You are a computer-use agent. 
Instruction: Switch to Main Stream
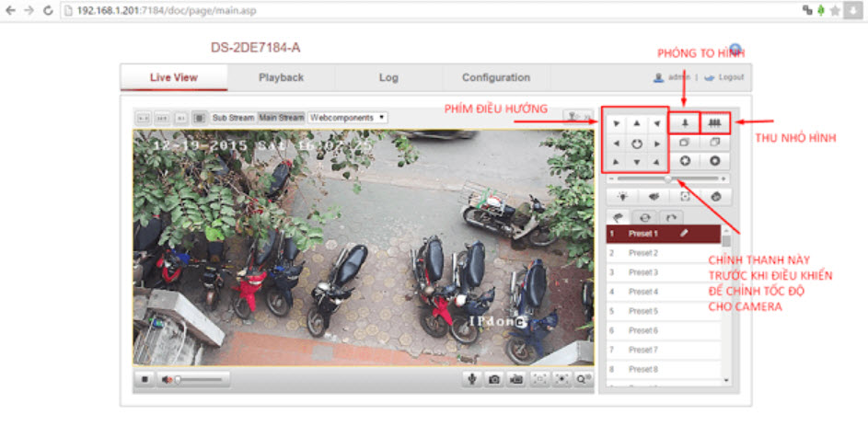282,118
